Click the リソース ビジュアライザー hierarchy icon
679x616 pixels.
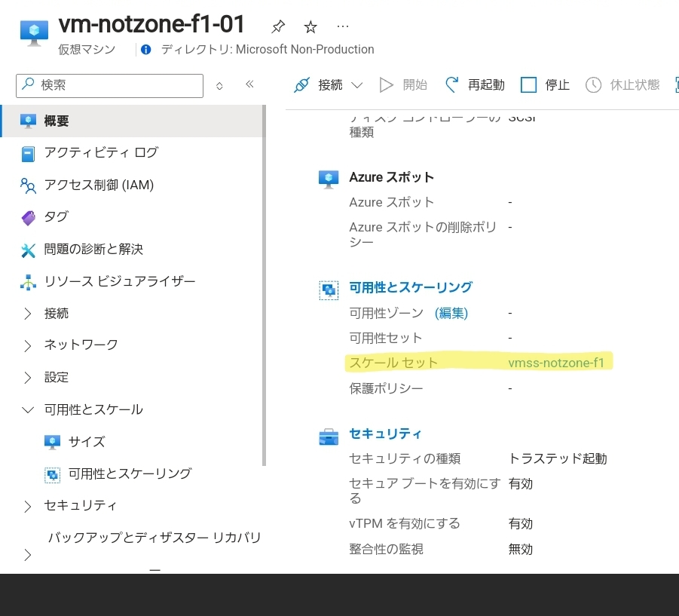pos(28,282)
